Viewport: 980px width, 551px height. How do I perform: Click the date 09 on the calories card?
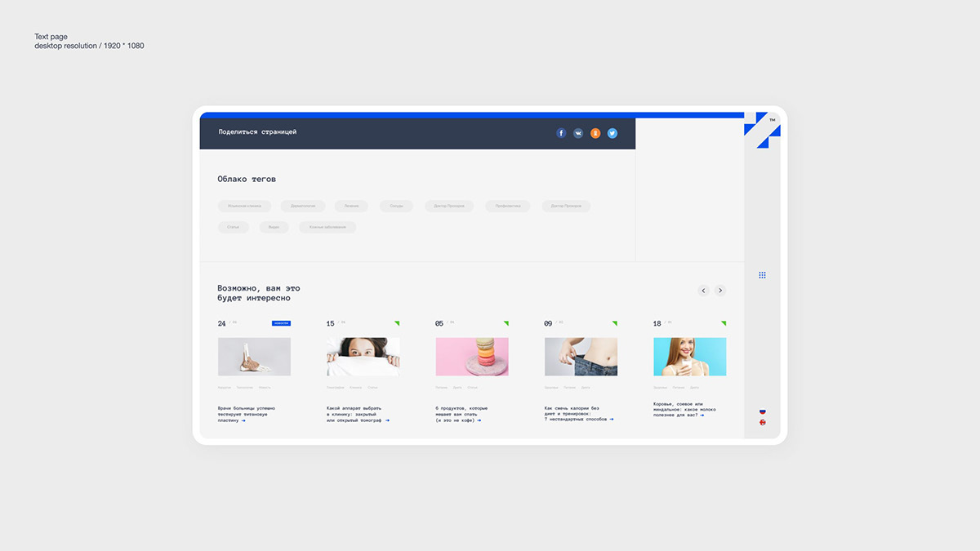click(x=548, y=324)
